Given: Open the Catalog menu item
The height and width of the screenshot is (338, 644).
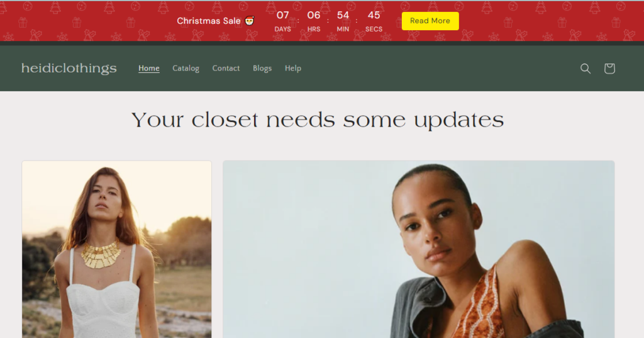Looking at the screenshot, I should coord(186,68).
